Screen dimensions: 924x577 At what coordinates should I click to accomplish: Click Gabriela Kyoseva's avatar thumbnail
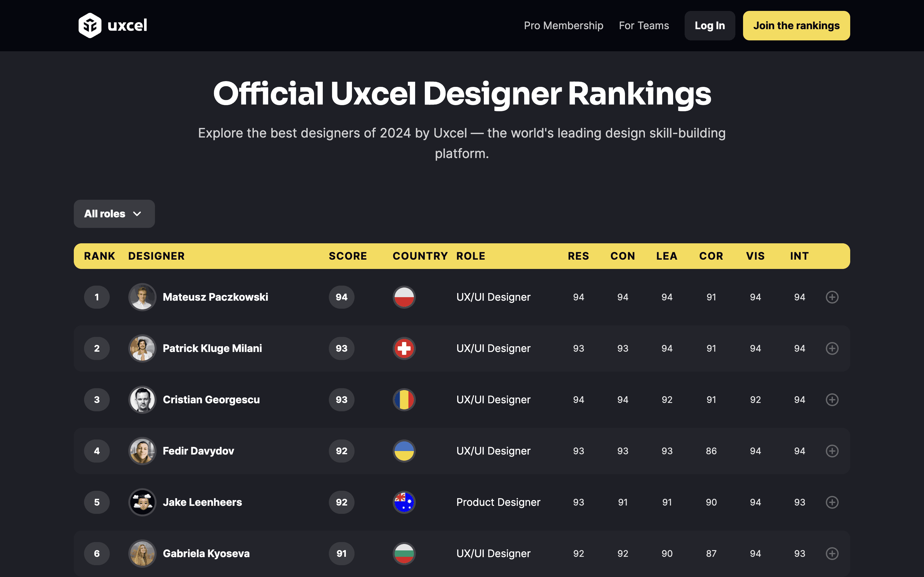point(142,553)
